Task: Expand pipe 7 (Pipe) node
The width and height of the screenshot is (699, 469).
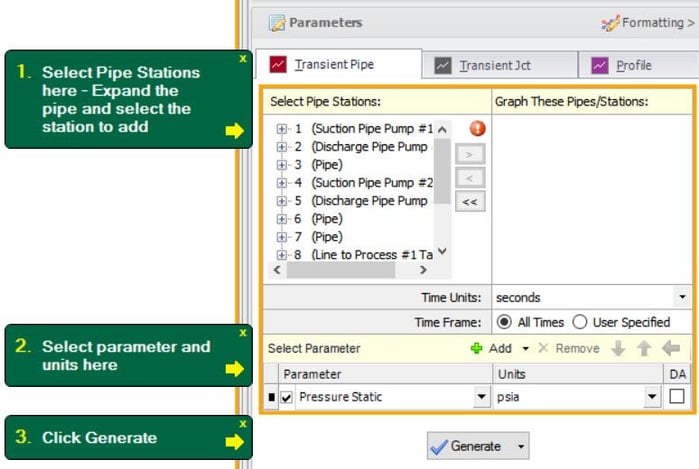Action: (281, 237)
